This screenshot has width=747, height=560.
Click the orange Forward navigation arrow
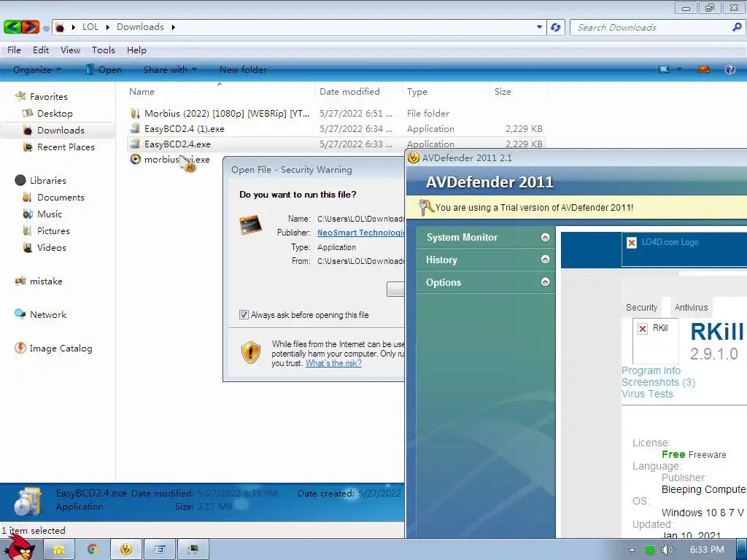click(x=30, y=27)
